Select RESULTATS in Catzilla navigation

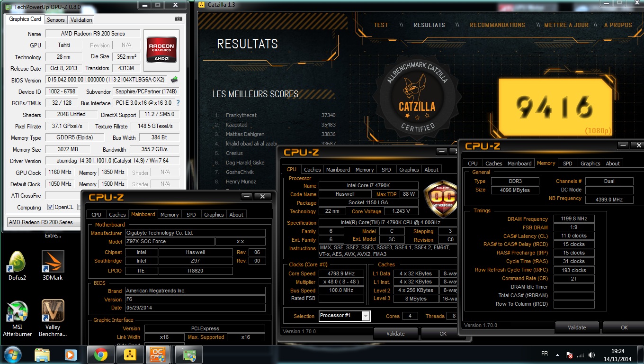coord(429,25)
